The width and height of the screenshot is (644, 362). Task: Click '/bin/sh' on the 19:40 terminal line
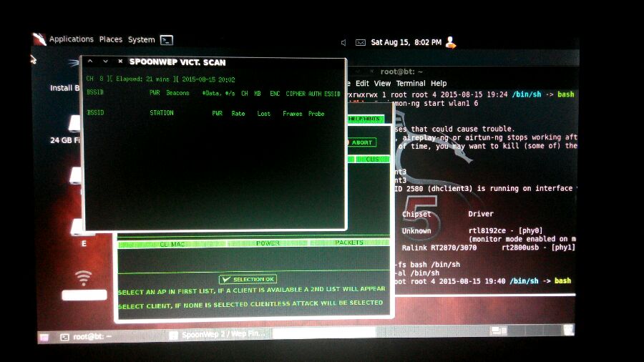[524, 280]
